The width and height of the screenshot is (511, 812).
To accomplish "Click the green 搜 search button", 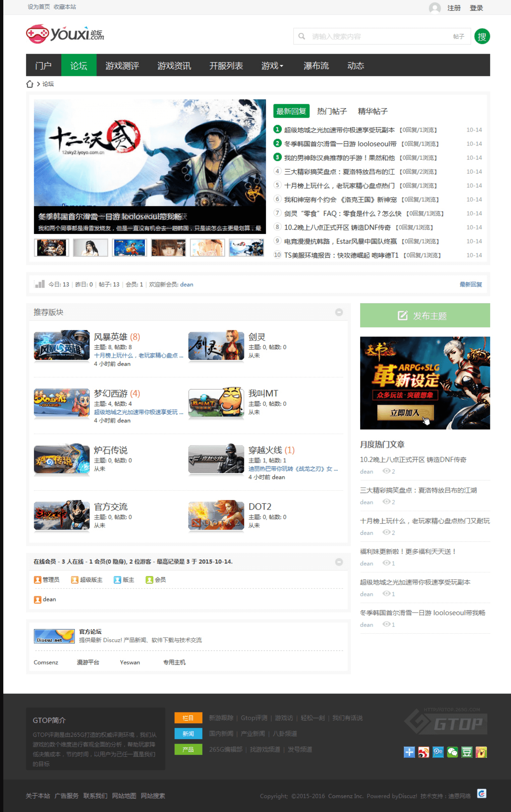I will coord(482,36).
